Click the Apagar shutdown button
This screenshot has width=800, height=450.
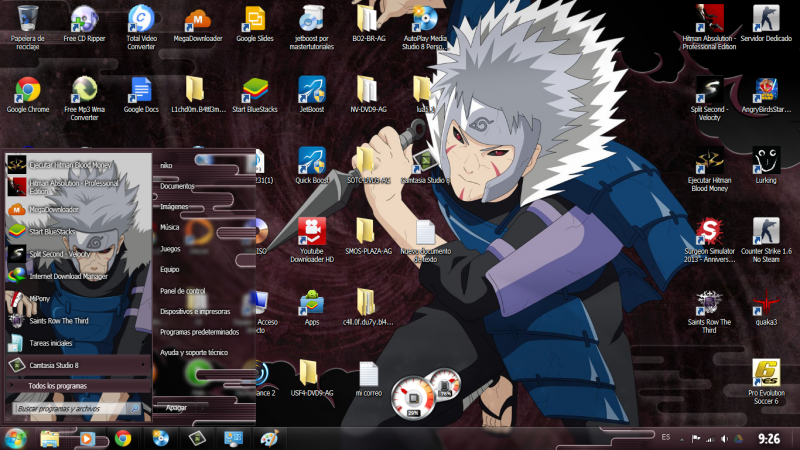[x=177, y=408]
